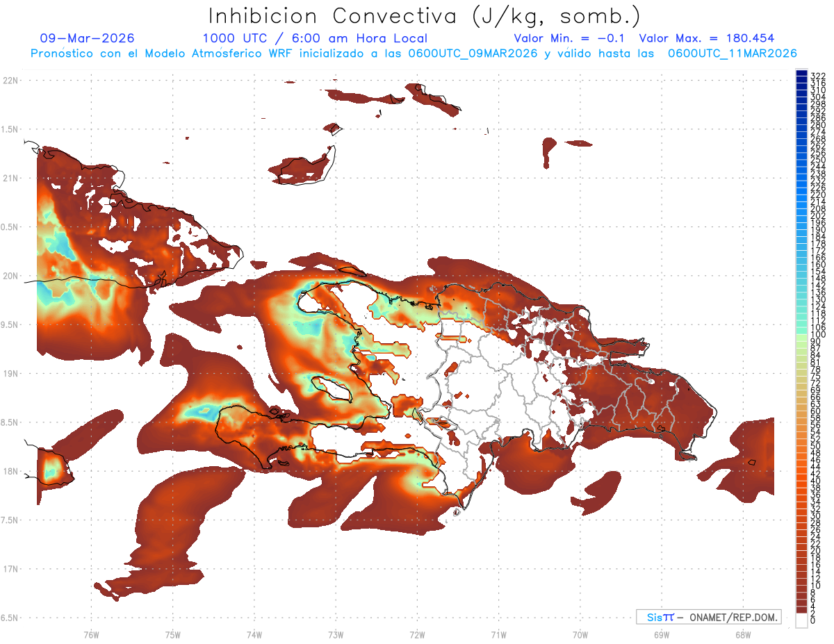Click the '20N' latitude label
Viewport: 834px width, 644px height.
pyautogui.click(x=11, y=276)
